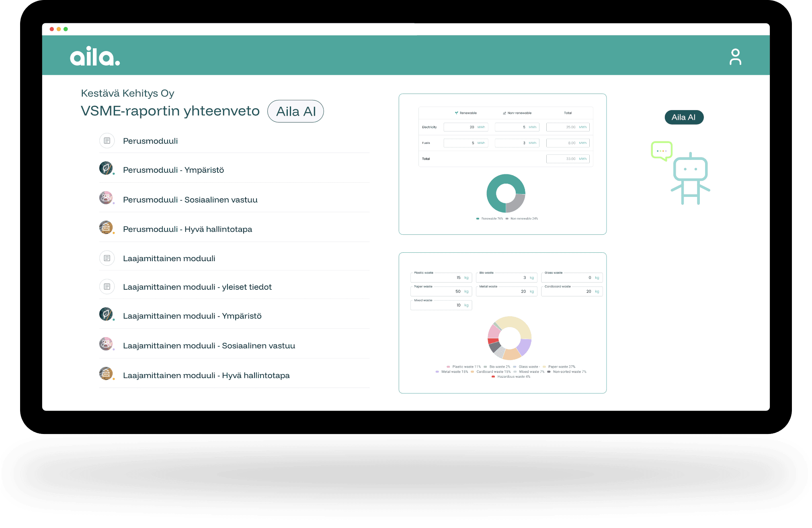
Task: Expand the Laajamittainen moduuli section
Action: tap(169, 258)
